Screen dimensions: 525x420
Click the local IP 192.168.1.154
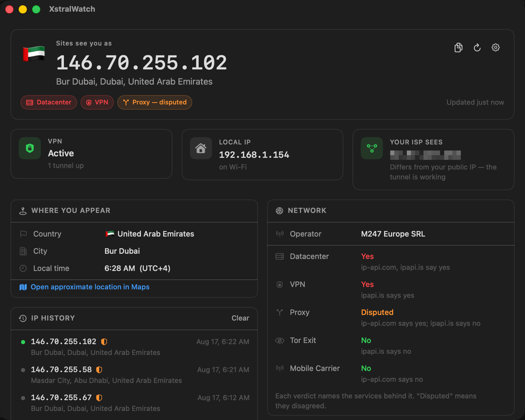tap(254, 155)
